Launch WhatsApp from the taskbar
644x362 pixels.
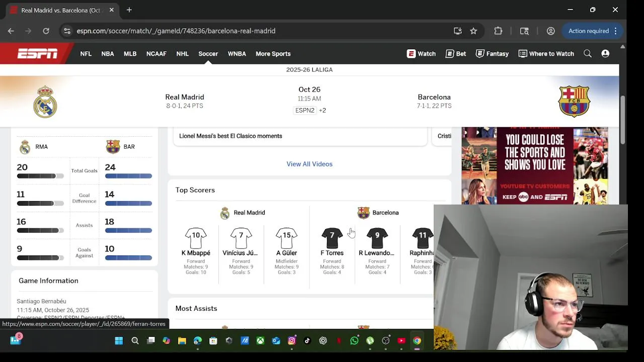[354, 340]
